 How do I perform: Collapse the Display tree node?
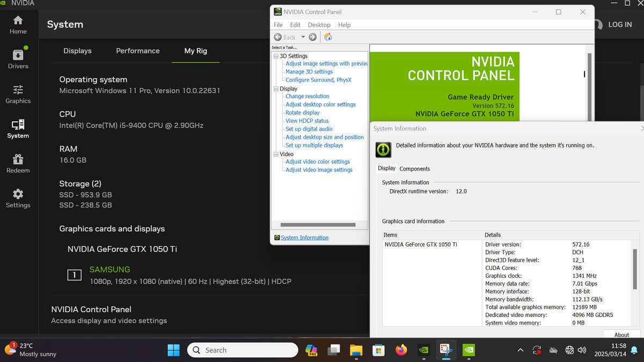click(276, 89)
